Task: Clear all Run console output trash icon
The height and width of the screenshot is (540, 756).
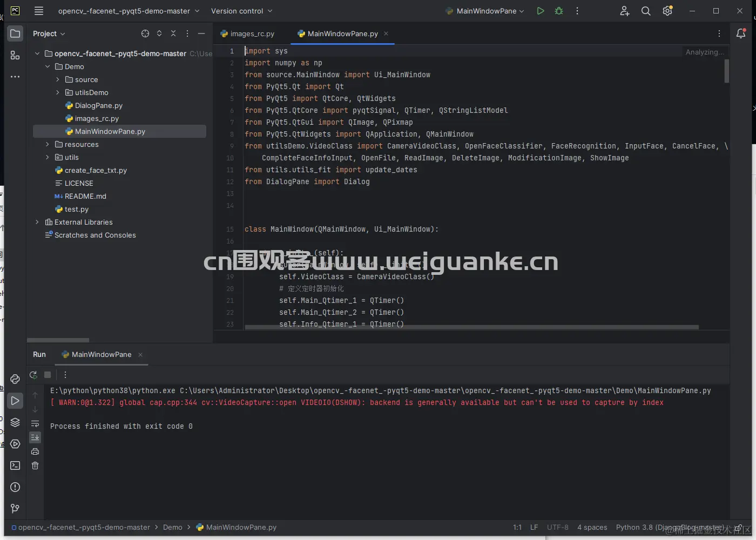Action: tap(35, 465)
